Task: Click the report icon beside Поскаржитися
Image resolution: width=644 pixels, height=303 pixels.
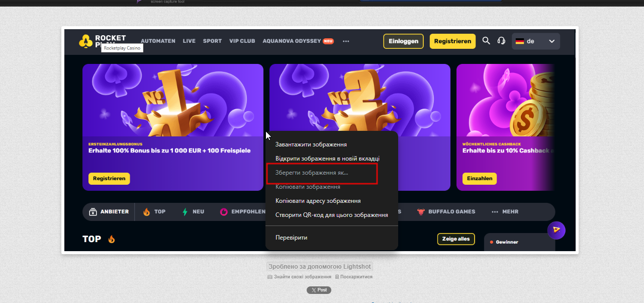Action: [337, 277]
